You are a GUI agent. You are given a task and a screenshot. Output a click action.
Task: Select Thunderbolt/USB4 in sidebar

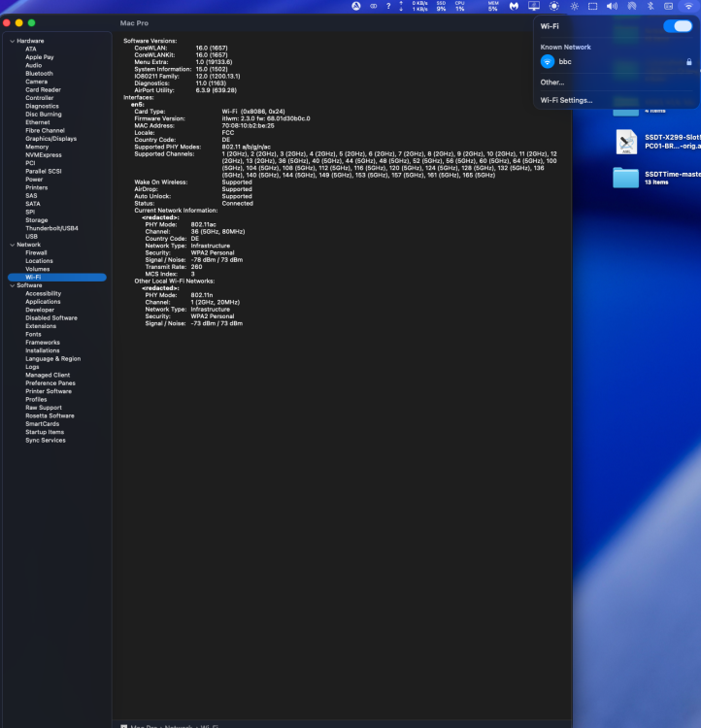51,228
